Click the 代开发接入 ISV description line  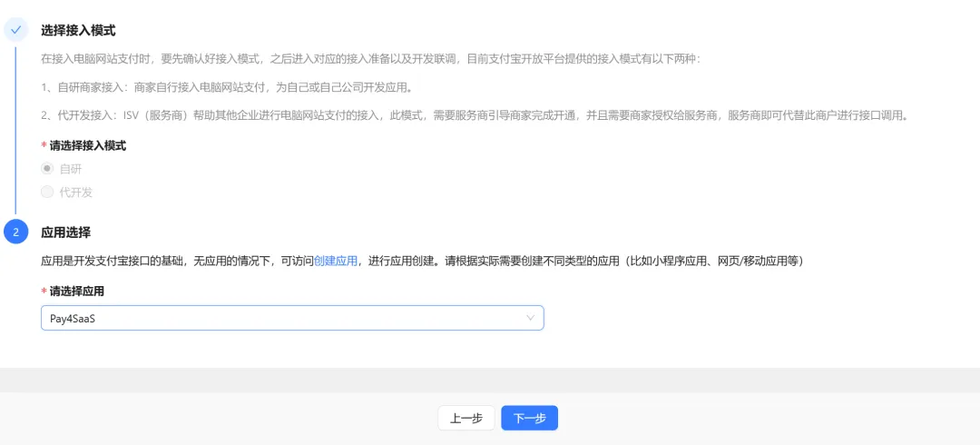[474, 115]
